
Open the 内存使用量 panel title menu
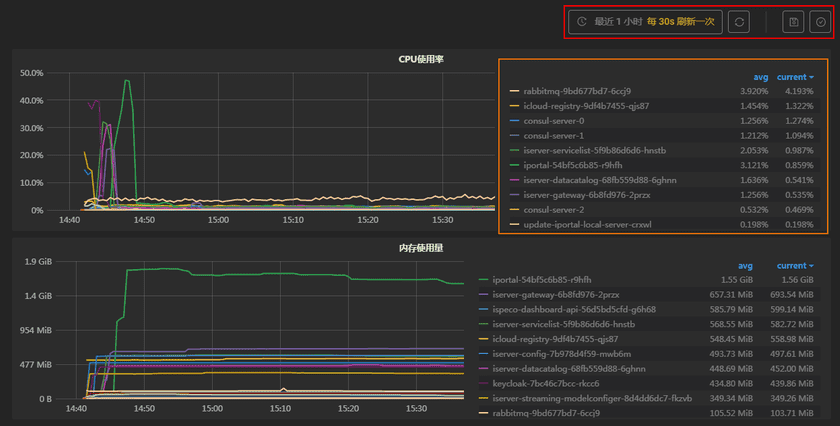pyautogui.click(x=420, y=247)
